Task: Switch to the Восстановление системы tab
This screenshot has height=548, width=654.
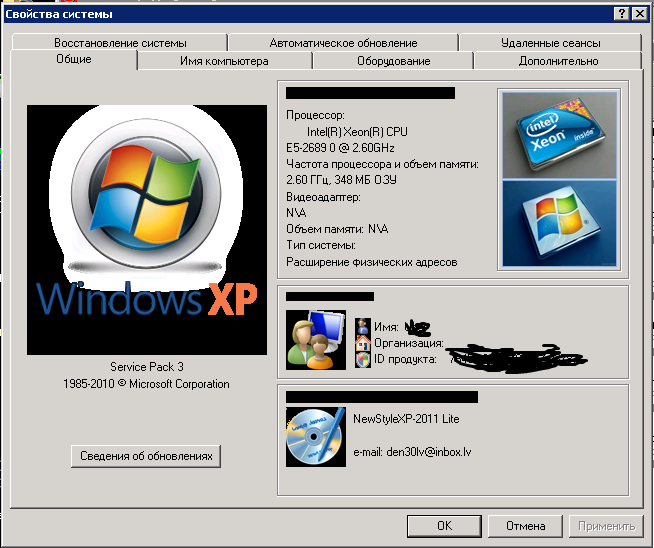Action: tap(120, 43)
